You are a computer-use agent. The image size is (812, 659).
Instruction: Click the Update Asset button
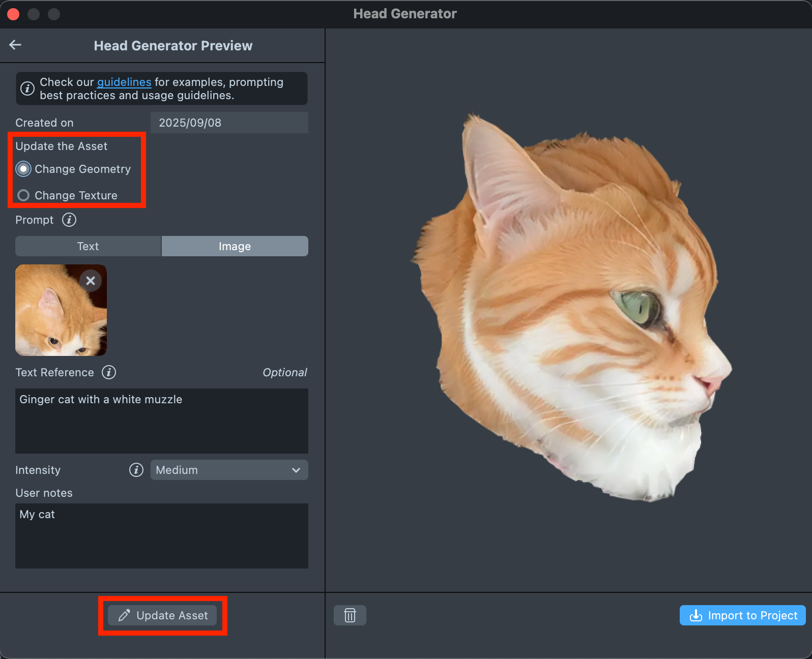point(162,615)
